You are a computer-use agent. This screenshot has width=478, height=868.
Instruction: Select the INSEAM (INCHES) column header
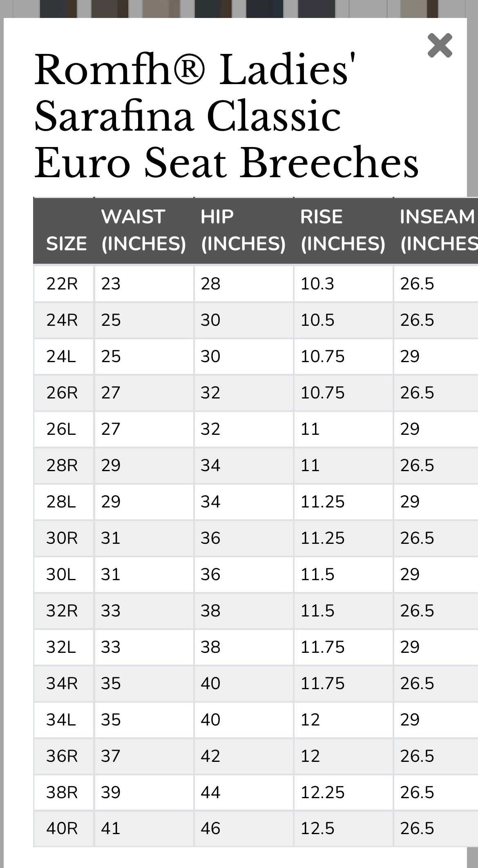pyautogui.click(x=439, y=230)
